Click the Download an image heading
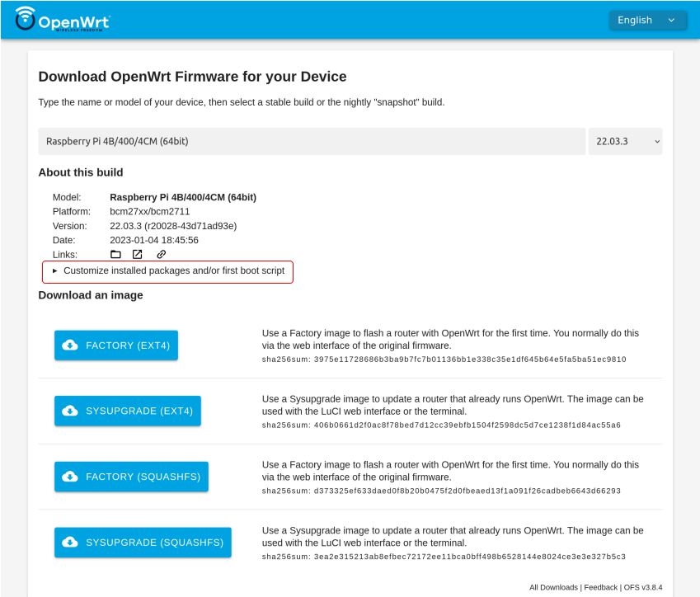Viewport: 700px width, 597px height. (91, 295)
